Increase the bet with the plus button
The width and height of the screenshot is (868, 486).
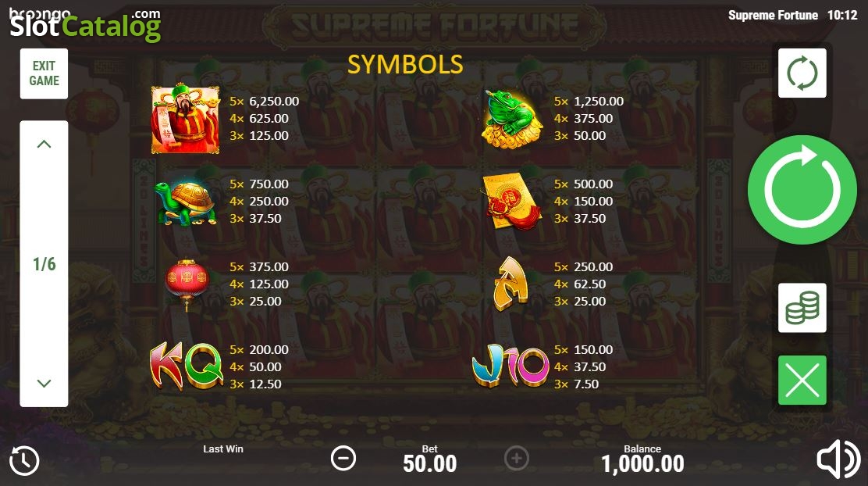pos(517,459)
